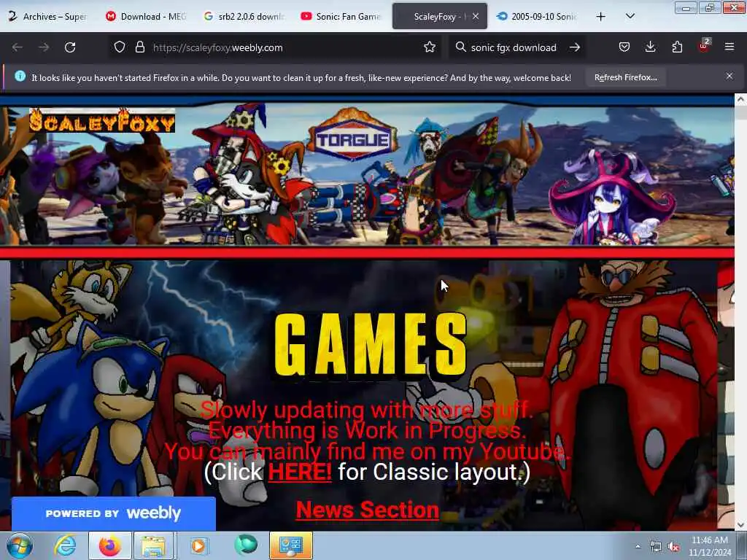Screen dimensions: 747x560
Task: Submit search with the arrow button
Action: (x=575, y=47)
